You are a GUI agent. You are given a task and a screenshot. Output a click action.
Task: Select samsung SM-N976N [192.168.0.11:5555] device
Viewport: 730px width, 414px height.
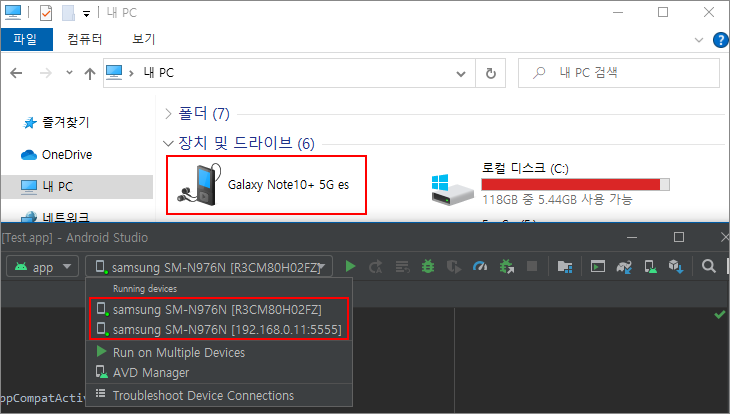218,329
